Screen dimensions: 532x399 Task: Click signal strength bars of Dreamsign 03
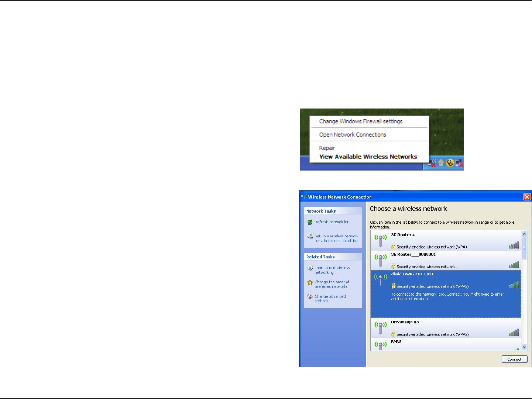pos(514,333)
